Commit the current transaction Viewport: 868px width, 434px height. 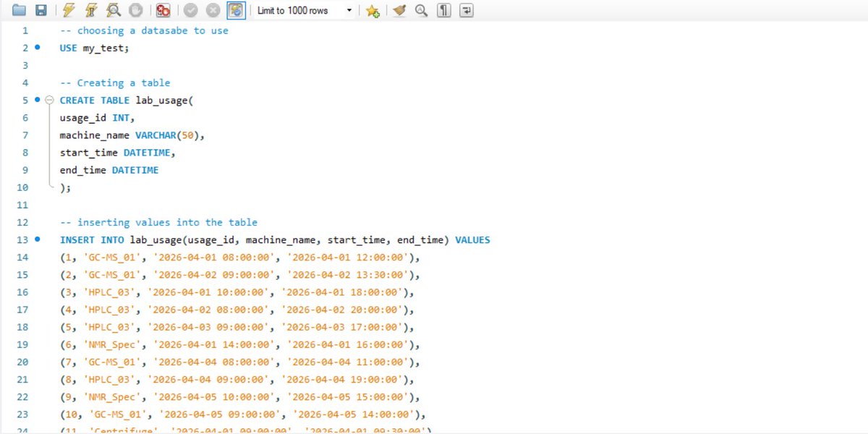(191, 10)
